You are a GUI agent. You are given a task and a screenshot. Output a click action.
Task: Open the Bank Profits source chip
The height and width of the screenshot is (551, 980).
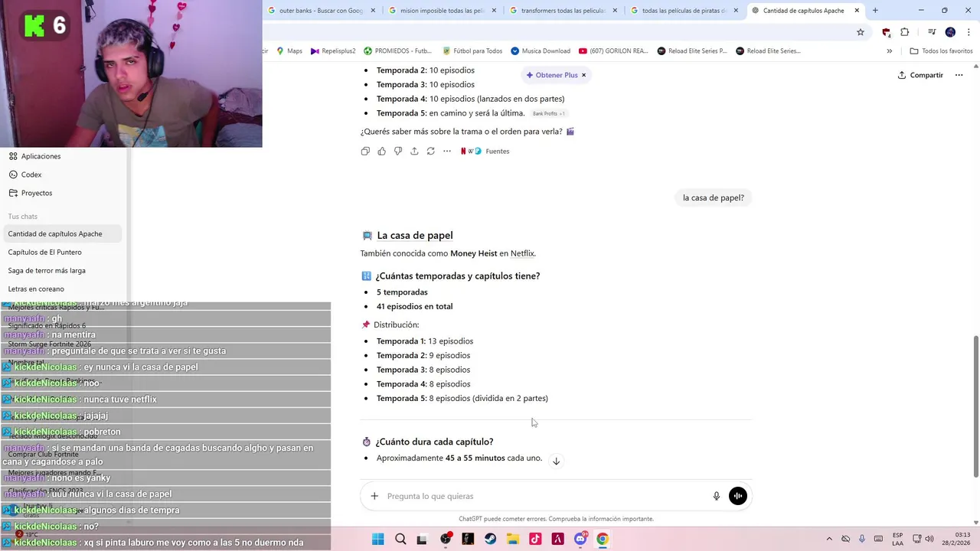click(548, 113)
